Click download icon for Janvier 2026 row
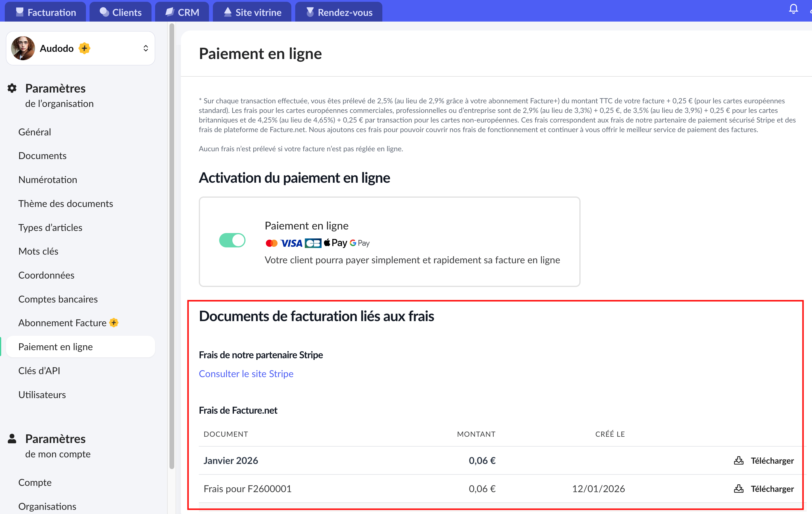The image size is (812, 514). 738,460
